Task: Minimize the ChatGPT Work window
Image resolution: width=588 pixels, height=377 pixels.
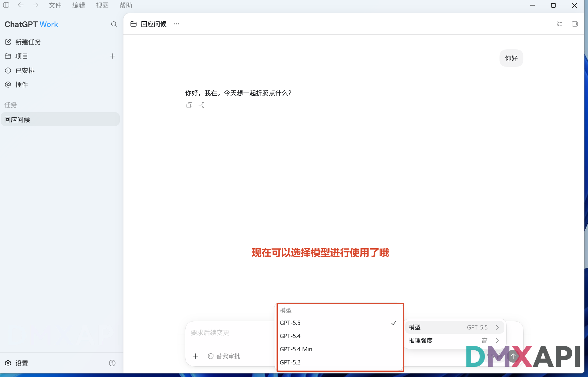Action: [x=533, y=5]
